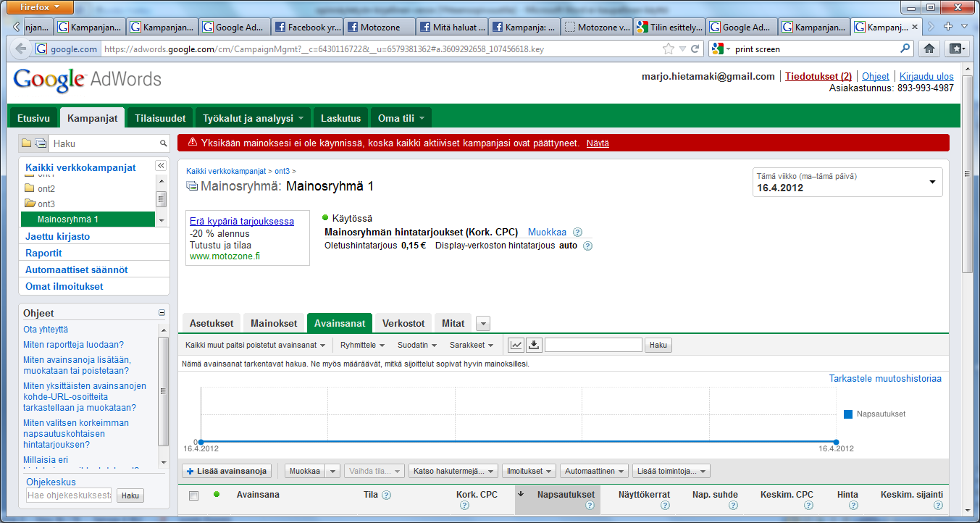Collapse the sidebar with the double-arrow icon

[161, 167]
